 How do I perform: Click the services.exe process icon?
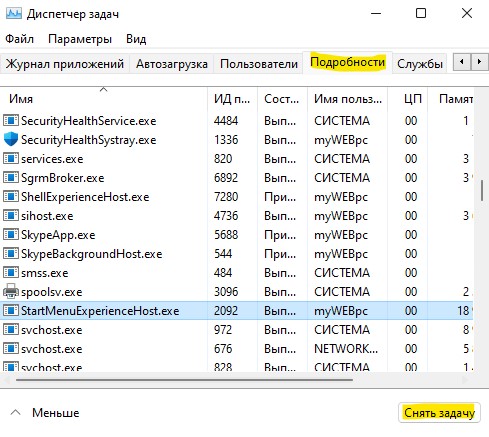[11, 158]
